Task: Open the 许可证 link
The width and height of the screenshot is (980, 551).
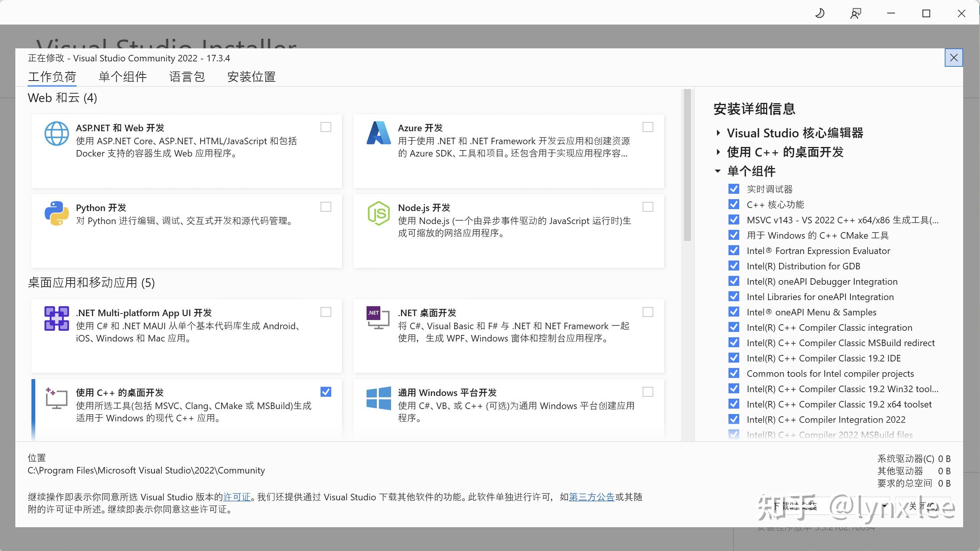Action: [x=237, y=497]
